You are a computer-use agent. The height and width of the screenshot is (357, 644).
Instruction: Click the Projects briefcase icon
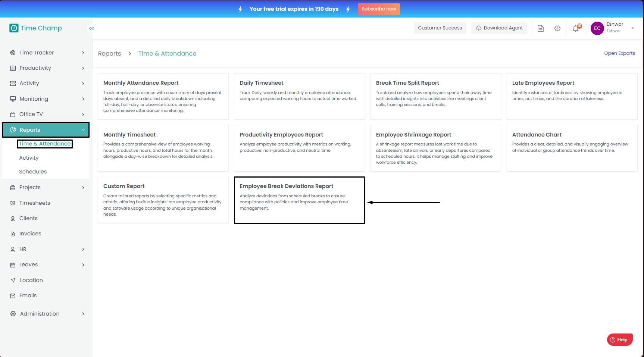tap(13, 188)
